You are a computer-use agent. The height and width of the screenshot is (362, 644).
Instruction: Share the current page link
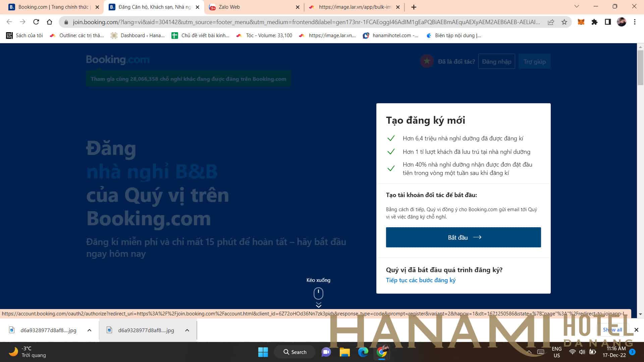tap(551, 22)
